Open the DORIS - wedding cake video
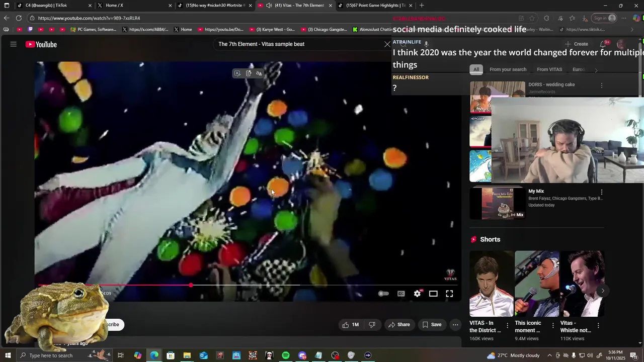644x362 pixels. coord(551,84)
